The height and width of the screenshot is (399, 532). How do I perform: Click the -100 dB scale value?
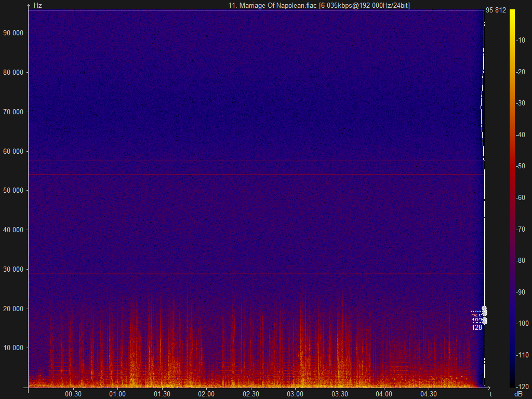[522, 323]
